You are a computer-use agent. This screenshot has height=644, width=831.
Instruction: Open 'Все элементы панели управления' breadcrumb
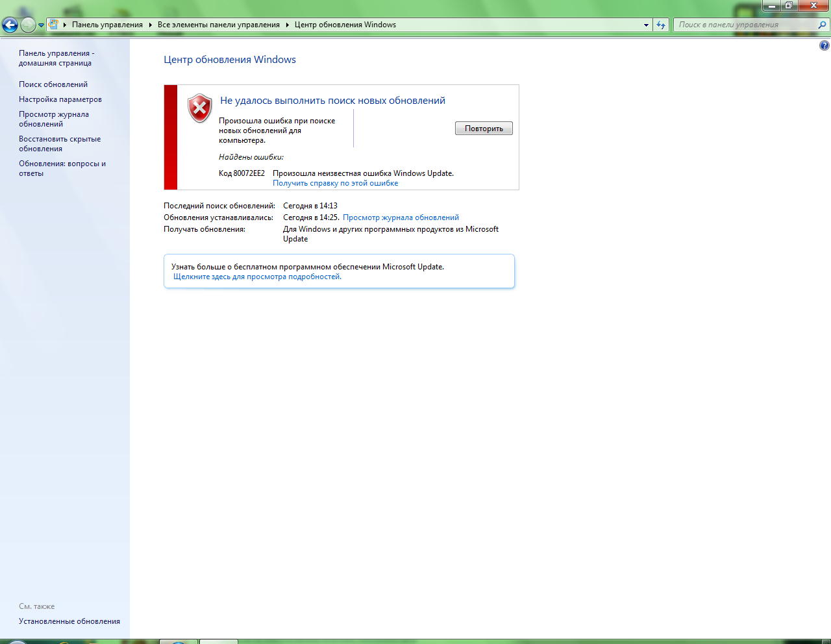coord(219,25)
